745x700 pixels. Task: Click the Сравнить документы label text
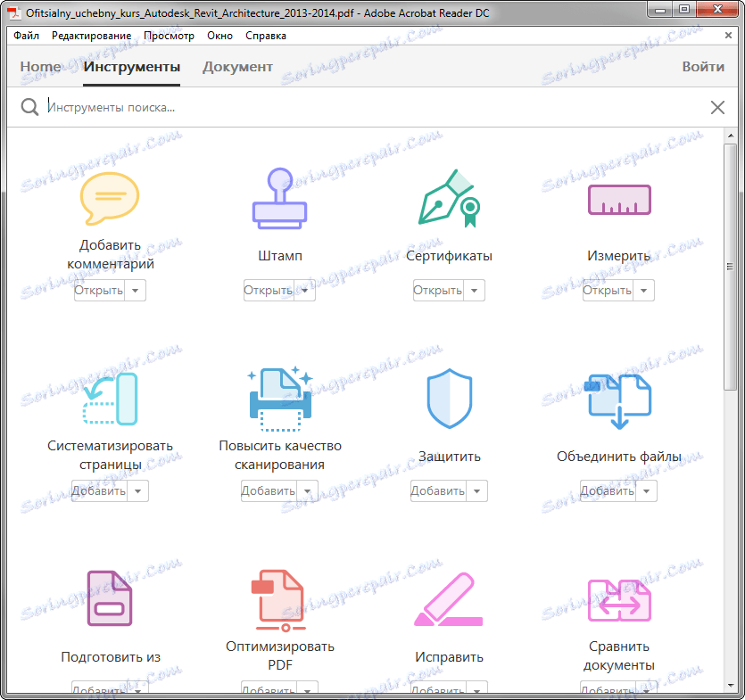point(619,655)
